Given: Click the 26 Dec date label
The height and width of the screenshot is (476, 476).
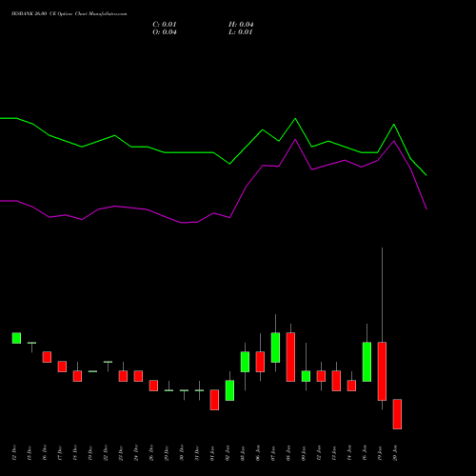Looking at the screenshot, I should [x=151, y=453].
